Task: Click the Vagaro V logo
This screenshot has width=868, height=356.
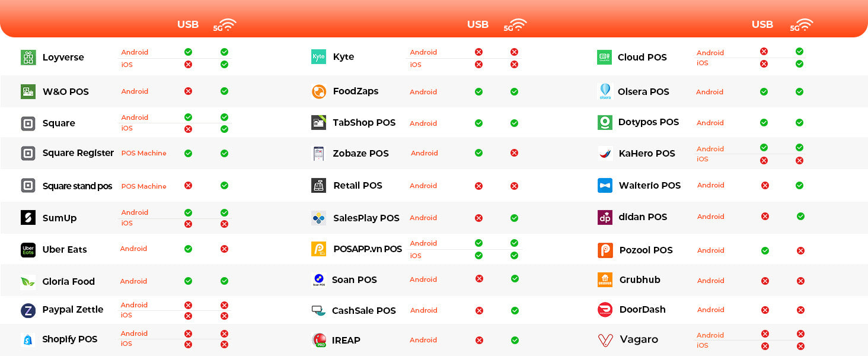Action: 605,340
